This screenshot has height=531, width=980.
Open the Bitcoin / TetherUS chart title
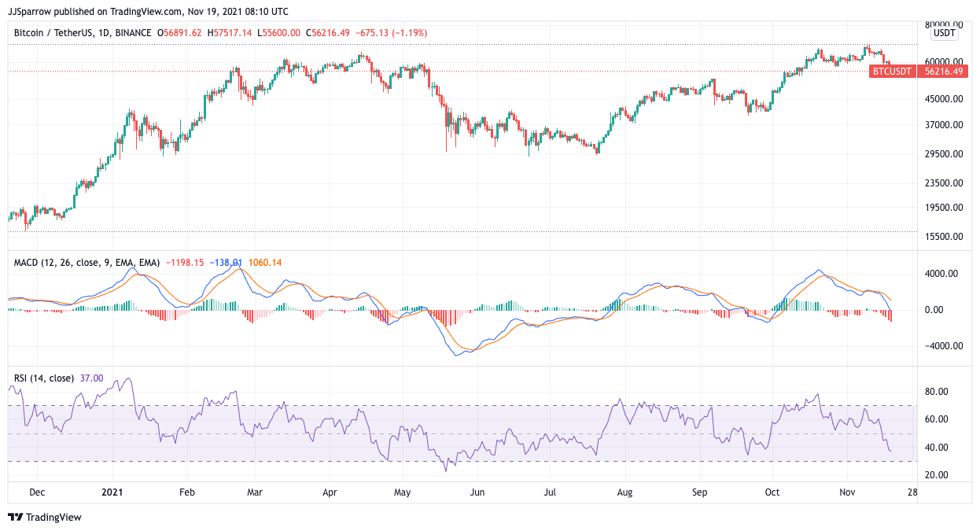click(x=83, y=33)
